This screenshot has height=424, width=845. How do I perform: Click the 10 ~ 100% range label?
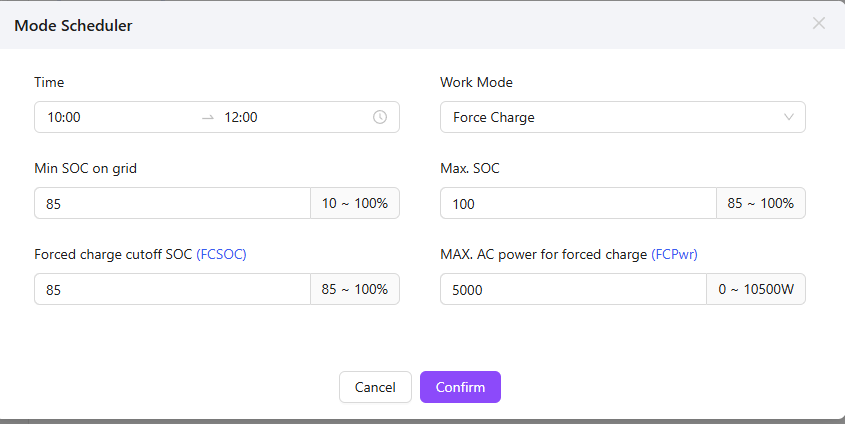pos(355,203)
